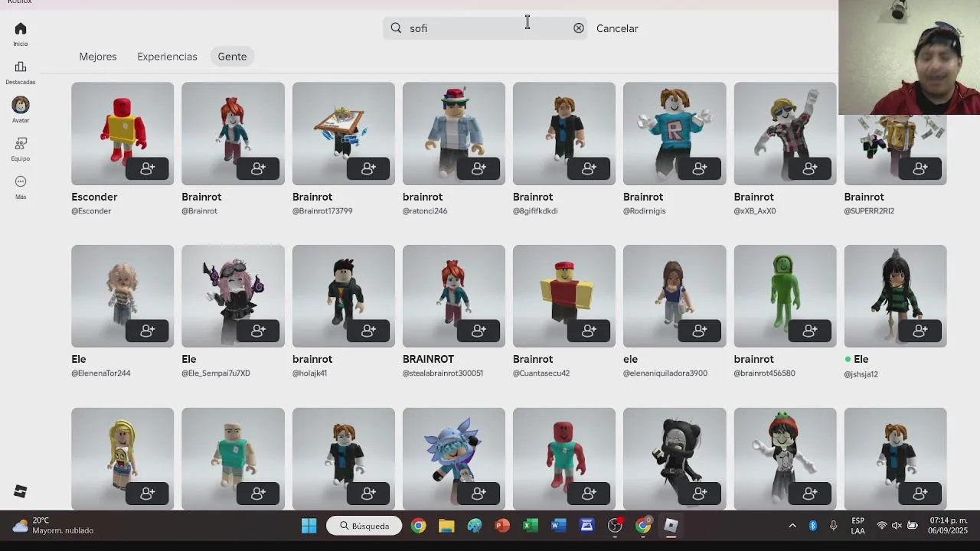This screenshot has width=980, height=551.
Task: Send friend request to @jshsja12
Action: [x=920, y=331]
